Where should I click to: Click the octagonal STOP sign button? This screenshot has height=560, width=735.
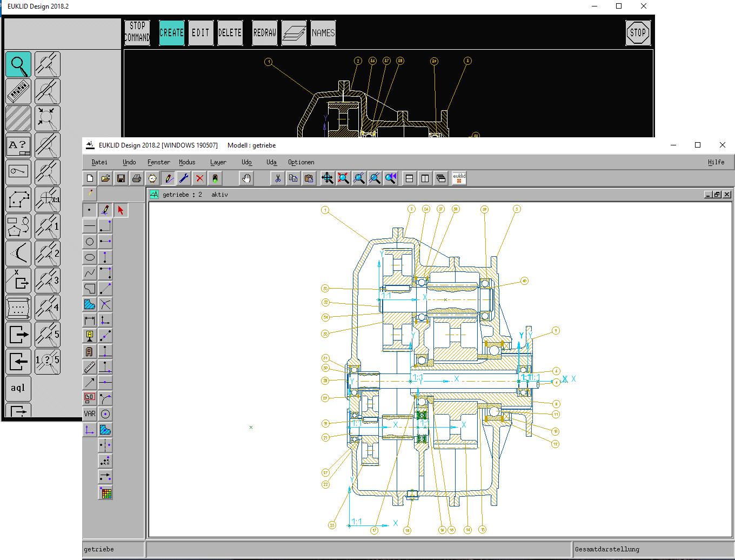click(x=638, y=33)
